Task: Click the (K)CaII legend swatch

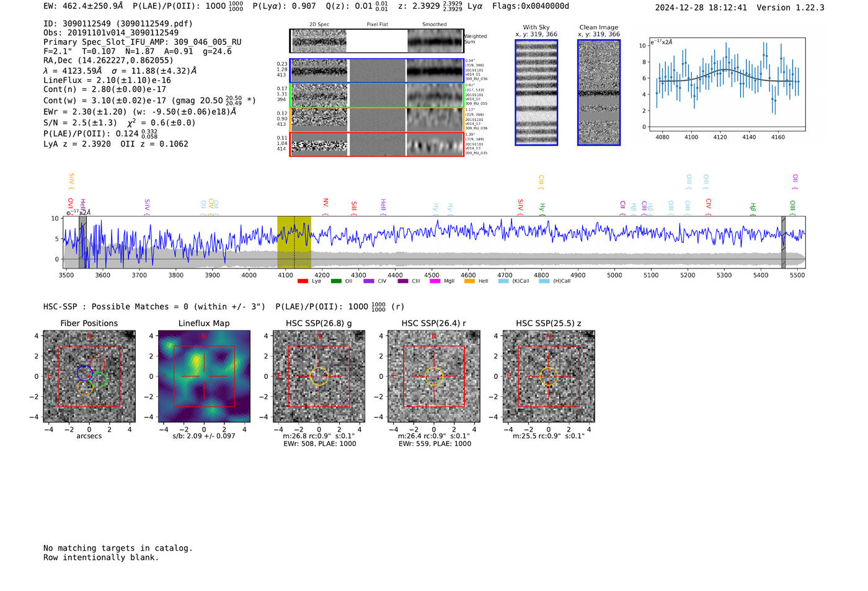Action: coord(503,281)
